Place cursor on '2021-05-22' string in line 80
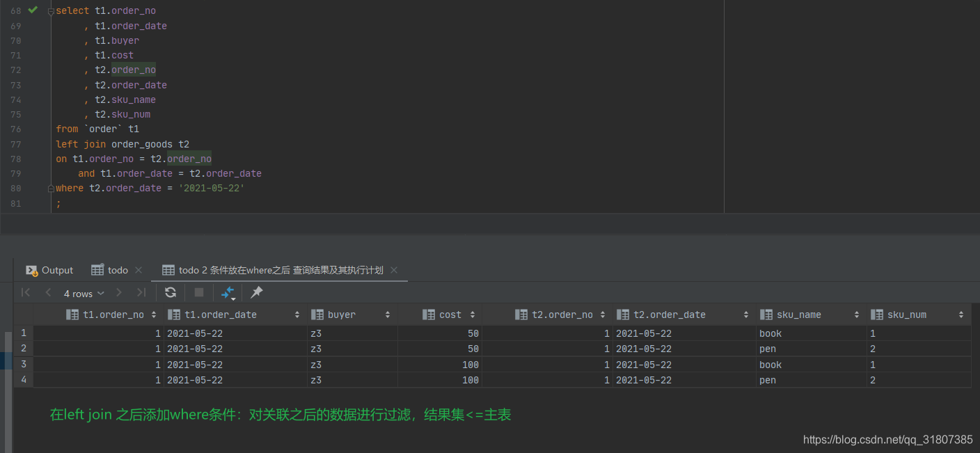The height and width of the screenshot is (453, 980). 212,188
